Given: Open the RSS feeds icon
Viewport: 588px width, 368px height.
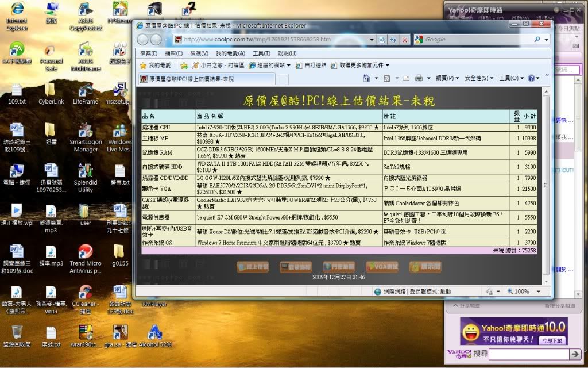Looking at the screenshot, I should click(x=387, y=78).
